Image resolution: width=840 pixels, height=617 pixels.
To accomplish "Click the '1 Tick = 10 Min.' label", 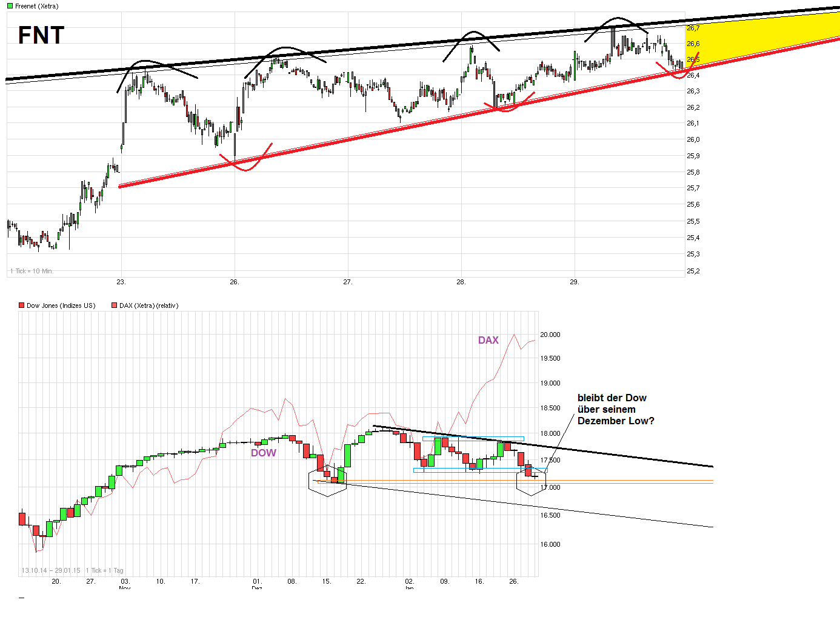I will [x=32, y=271].
